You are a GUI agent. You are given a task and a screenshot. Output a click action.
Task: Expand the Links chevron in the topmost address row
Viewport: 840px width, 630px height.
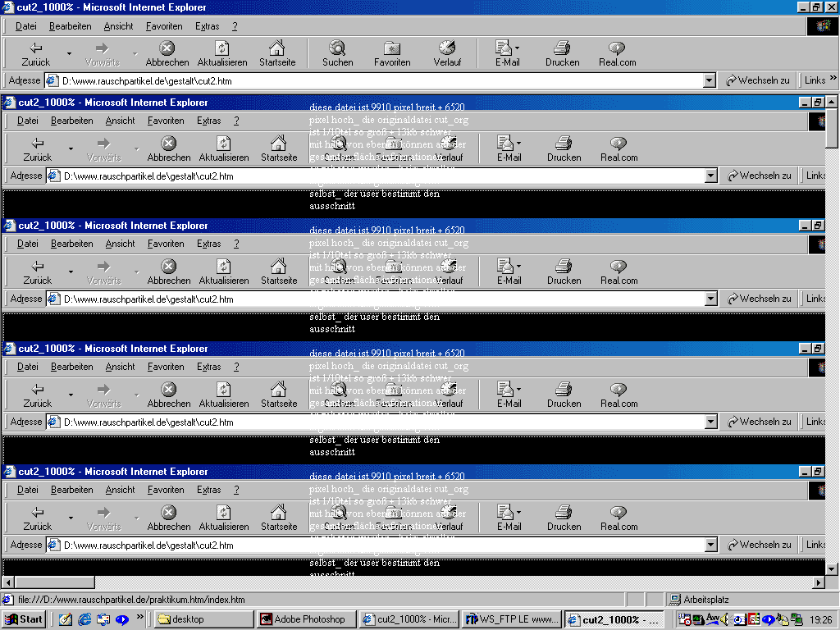coord(833,80)
